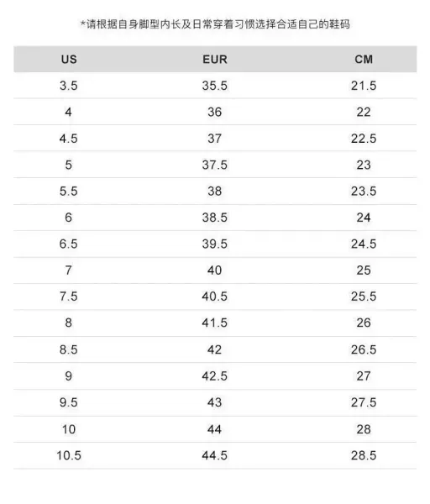430x504 pixels.
Task: Select EUR size 43 cell
Action: coord(214,402)
